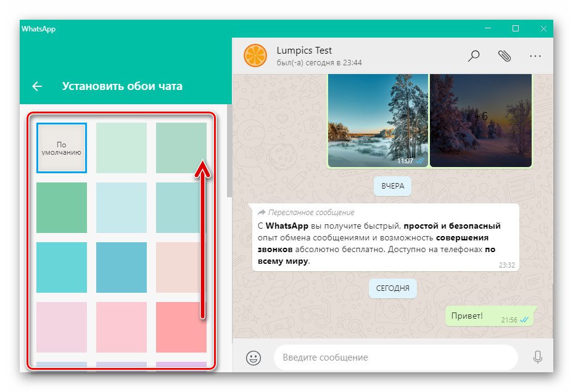Choose the medium green wallpaper swatch
This screenshot has width=573, height=392.
(x=62, y=208)
